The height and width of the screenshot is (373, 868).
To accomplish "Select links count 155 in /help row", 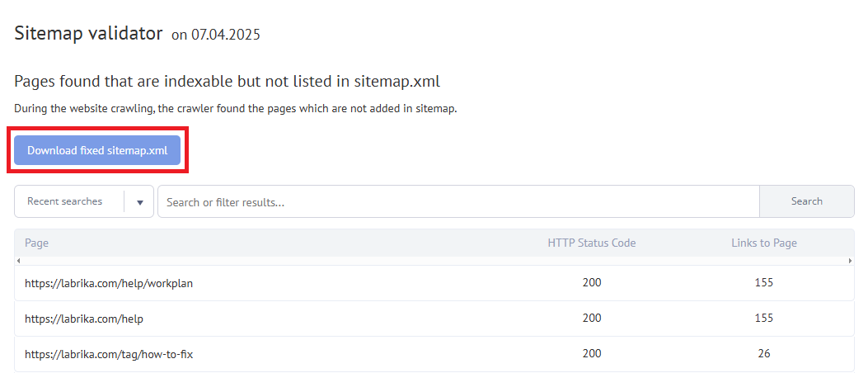I will click(x=763, y=319).
